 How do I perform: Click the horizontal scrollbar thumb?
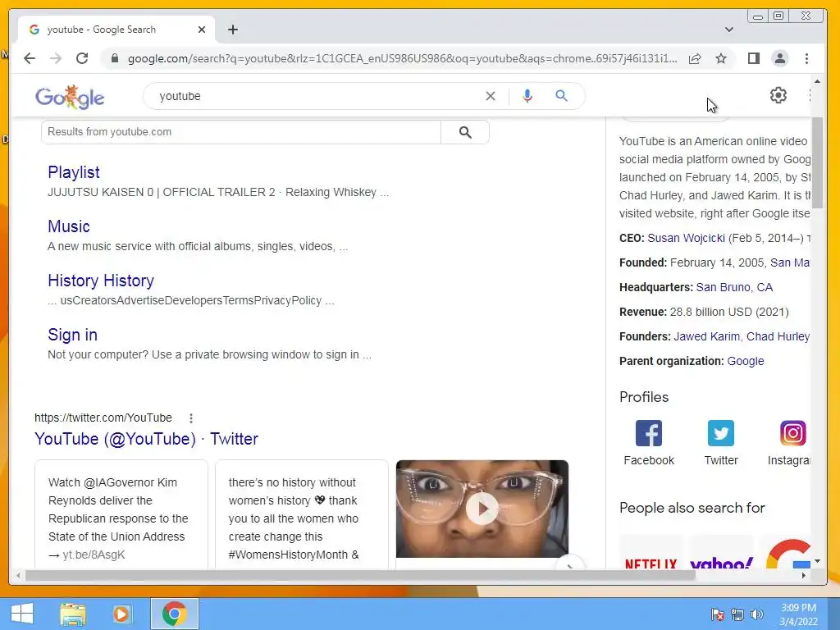360,575
